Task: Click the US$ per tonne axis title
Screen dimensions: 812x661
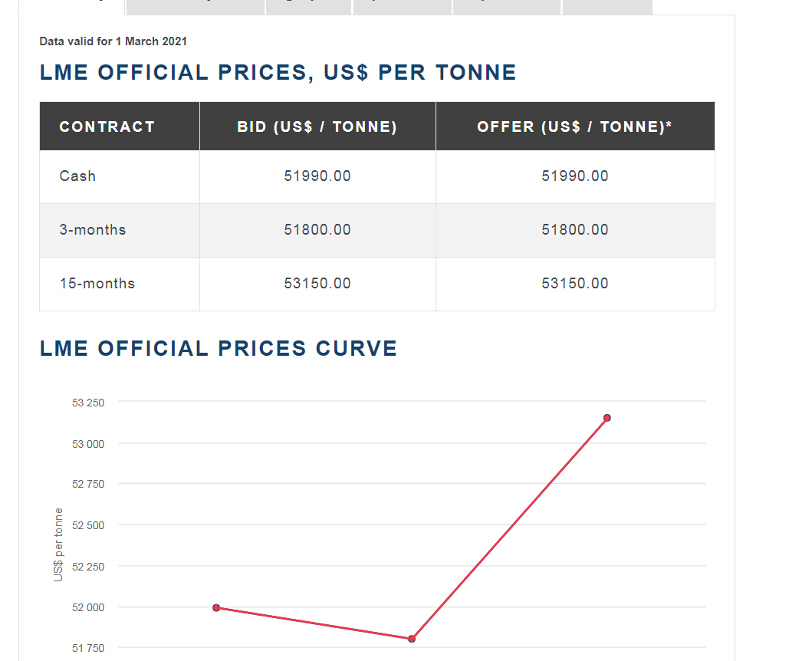Action: pos(58,544)
